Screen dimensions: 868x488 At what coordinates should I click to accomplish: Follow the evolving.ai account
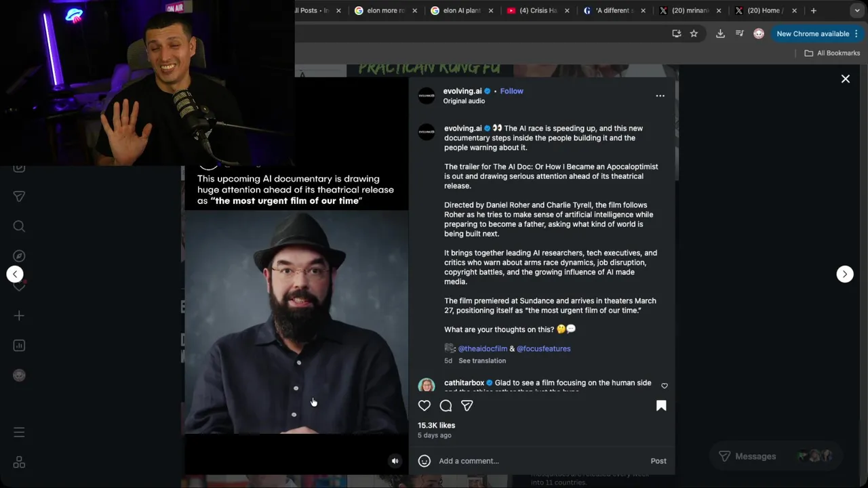coord(511,91)
